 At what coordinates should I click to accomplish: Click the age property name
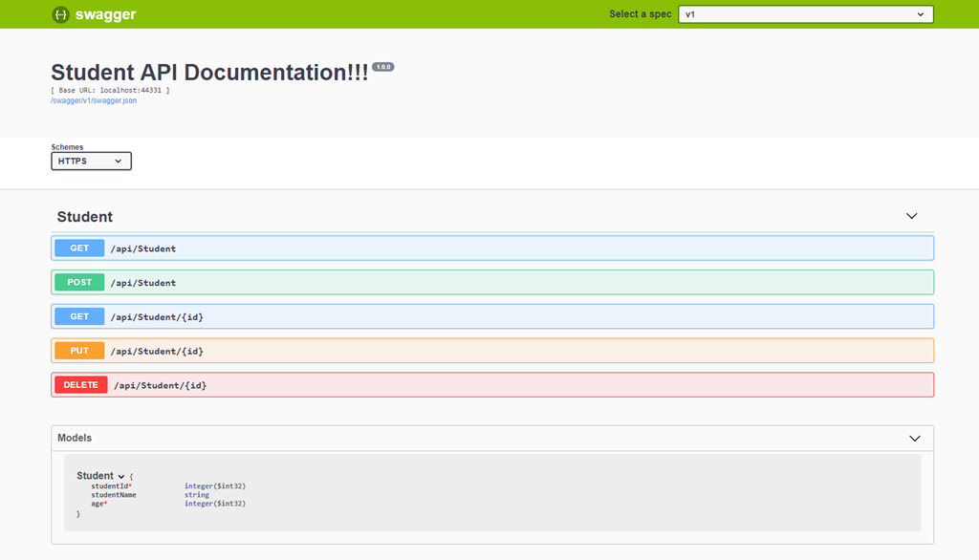tap(98, 504)
